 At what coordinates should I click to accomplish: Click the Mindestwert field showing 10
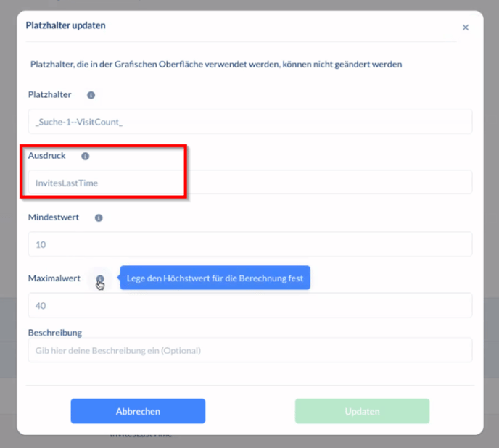click(249, 244)
